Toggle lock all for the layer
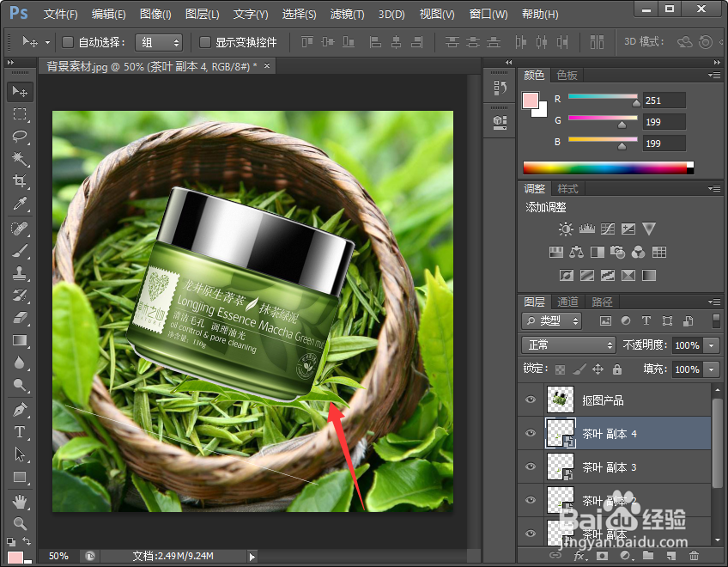The image size is (728, 567). 617,369
